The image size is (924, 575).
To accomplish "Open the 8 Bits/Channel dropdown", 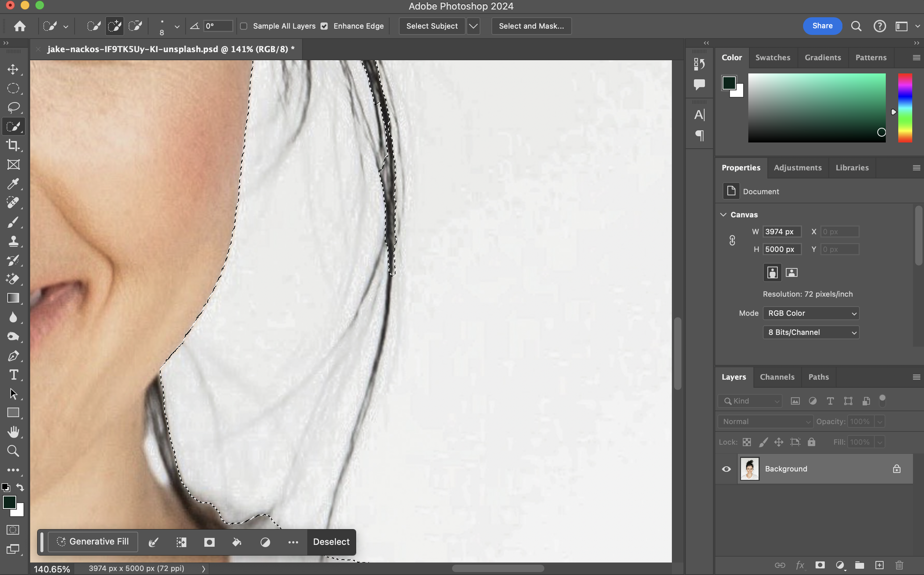I will (810, 332).
